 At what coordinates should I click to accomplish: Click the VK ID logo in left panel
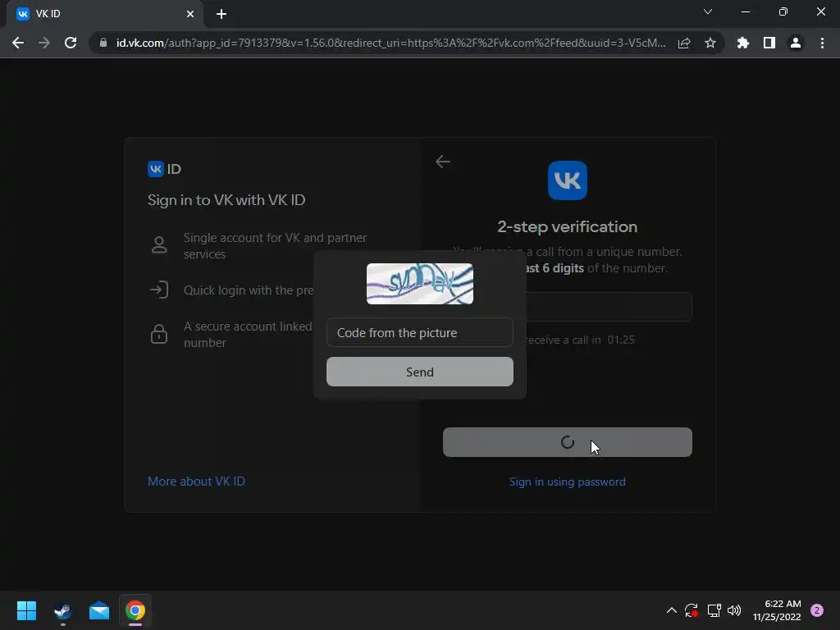(164, 169)
